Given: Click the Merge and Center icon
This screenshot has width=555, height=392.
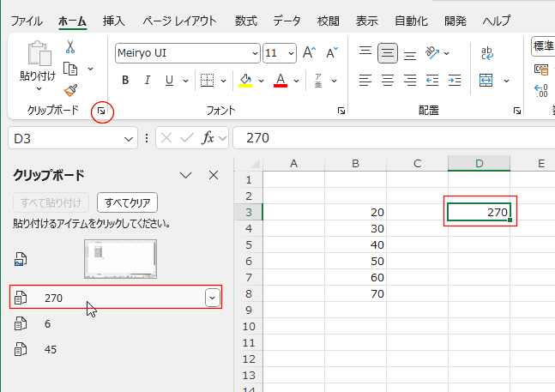Looking at the screenshot, I should tap(486, 81).
